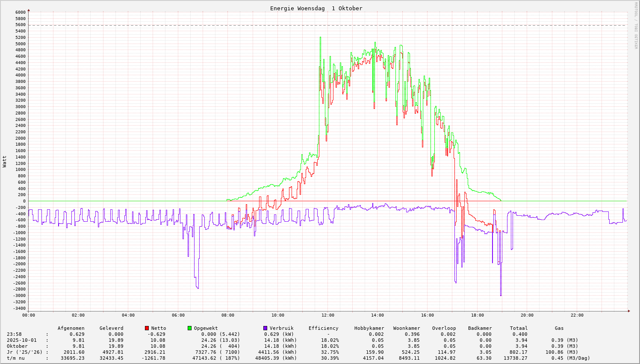Screen dimensions: 640x364
Task: Click the 'Efficiency' column header
Action: click(323, 328)
